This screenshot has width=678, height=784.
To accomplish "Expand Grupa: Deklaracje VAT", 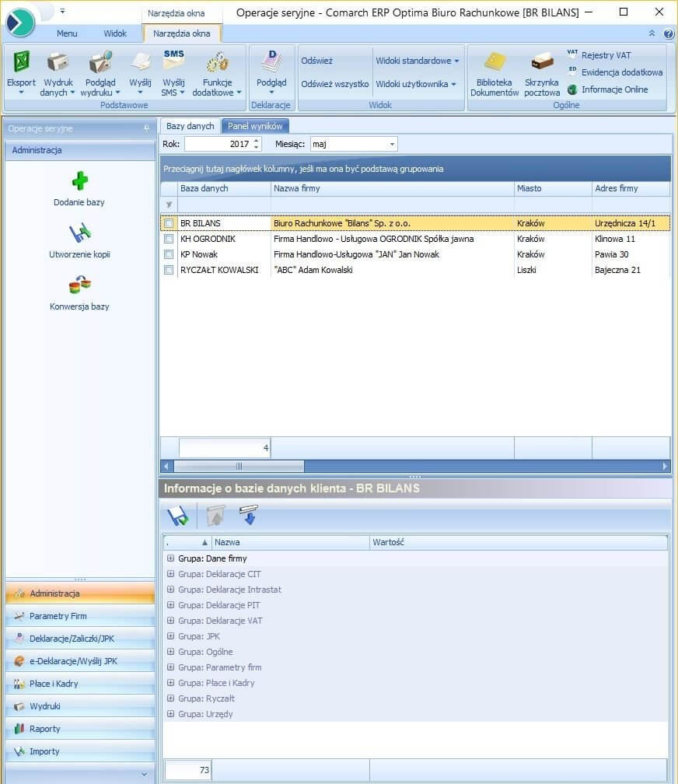I will (x=170, y=621).
